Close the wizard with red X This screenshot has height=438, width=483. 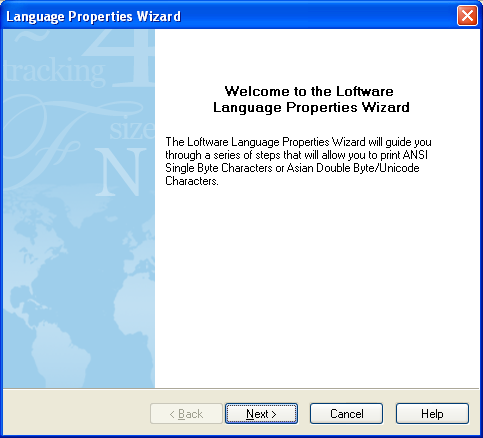coord(467,15)
